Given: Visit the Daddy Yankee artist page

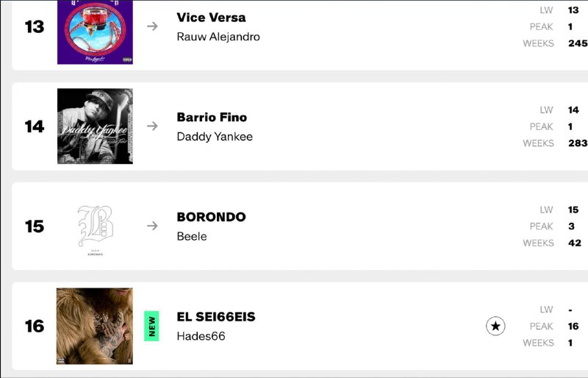Looking at the screenshot, I should coord(215,137).
